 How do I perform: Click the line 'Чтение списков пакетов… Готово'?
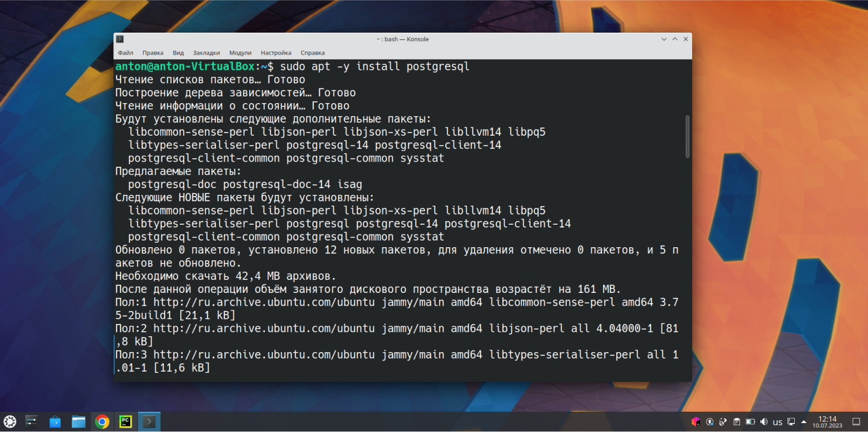[x=210, y=80]
